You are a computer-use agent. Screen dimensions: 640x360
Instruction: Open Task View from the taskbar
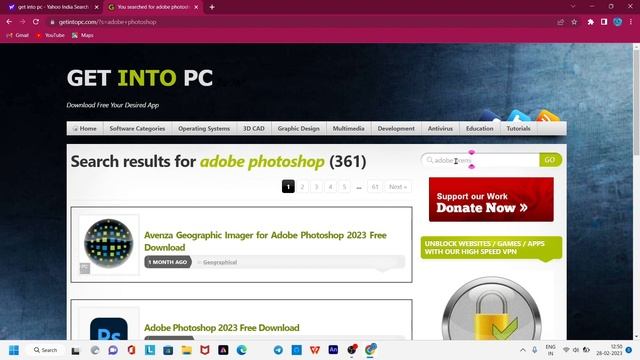click(x=76, y=350)
